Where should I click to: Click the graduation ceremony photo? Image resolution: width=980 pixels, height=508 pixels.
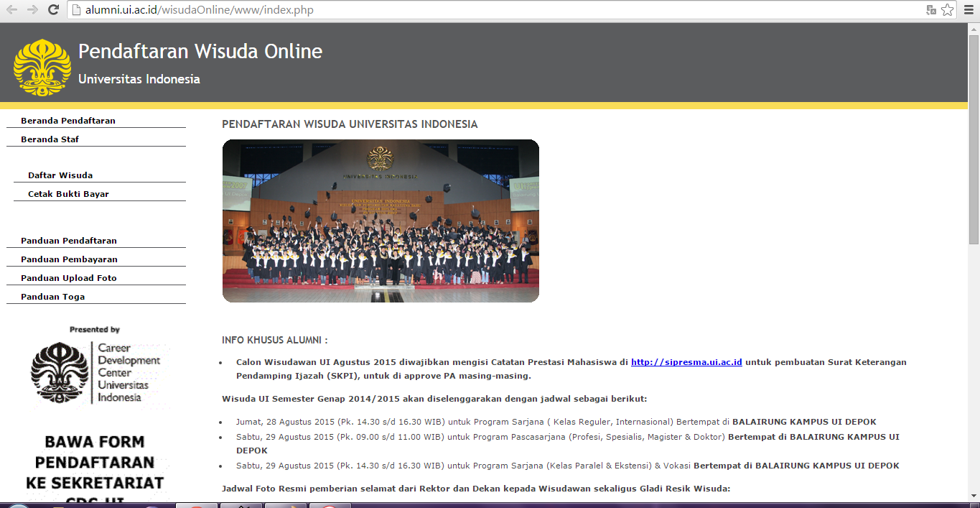point(381,221)
